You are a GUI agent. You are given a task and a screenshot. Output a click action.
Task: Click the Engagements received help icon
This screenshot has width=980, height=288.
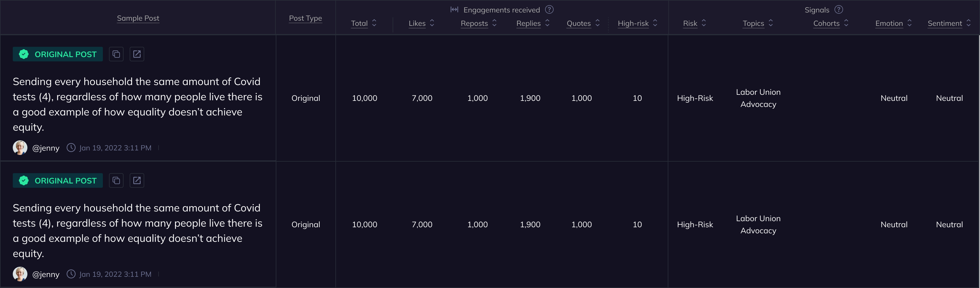tap(549, 9)
